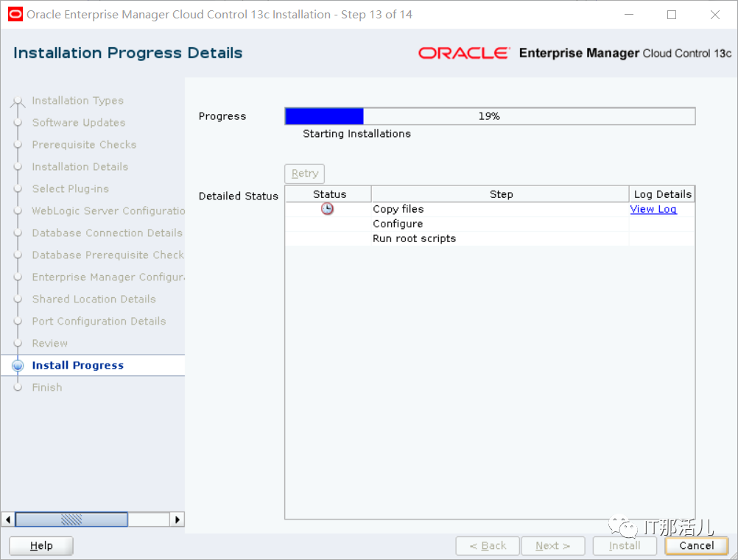The height and width of the screenshot is (560, 738).
Task: Click the Log Details column header
Action: point(662,194)
